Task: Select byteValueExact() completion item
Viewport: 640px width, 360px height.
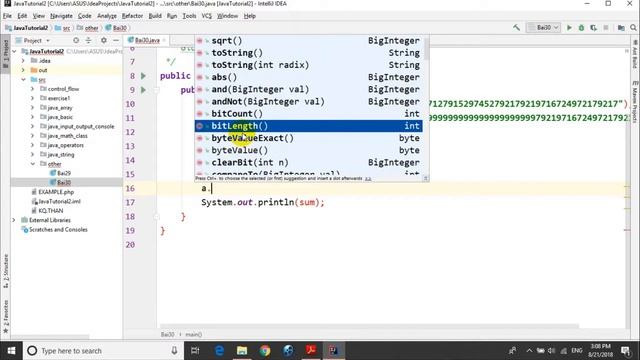Action: (309, 138)
